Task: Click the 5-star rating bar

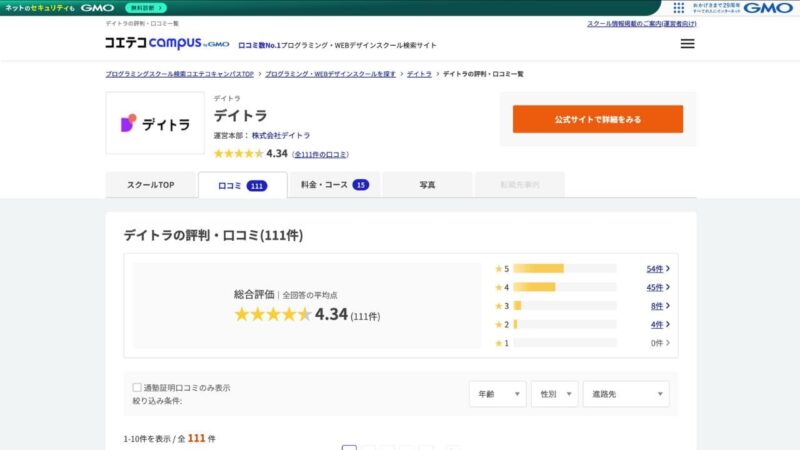Action: tap(565, 268)
